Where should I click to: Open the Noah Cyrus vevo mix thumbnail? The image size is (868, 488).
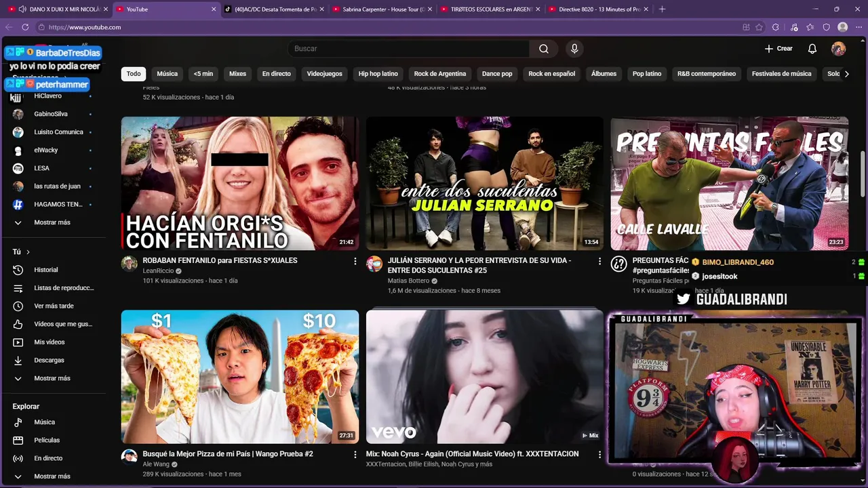tap(485, 377)
